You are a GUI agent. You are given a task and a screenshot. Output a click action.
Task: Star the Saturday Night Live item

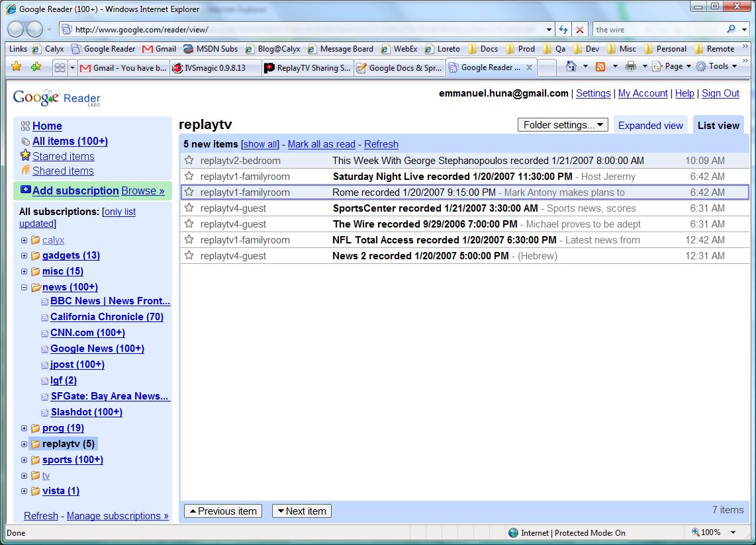pos(189,176)
